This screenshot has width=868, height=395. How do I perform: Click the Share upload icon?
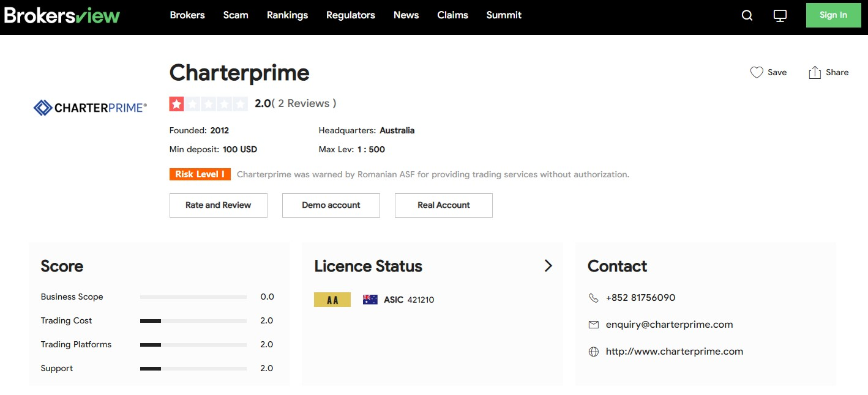(x=814, y=72)
